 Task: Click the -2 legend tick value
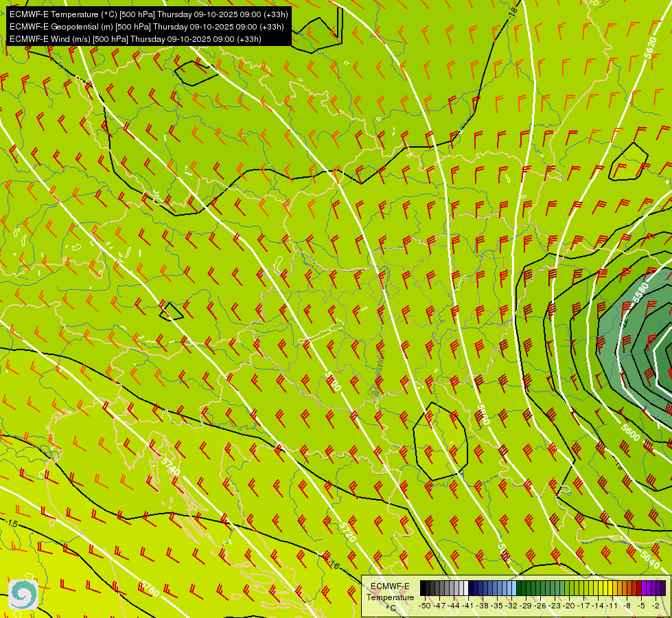tap(656, 606)
